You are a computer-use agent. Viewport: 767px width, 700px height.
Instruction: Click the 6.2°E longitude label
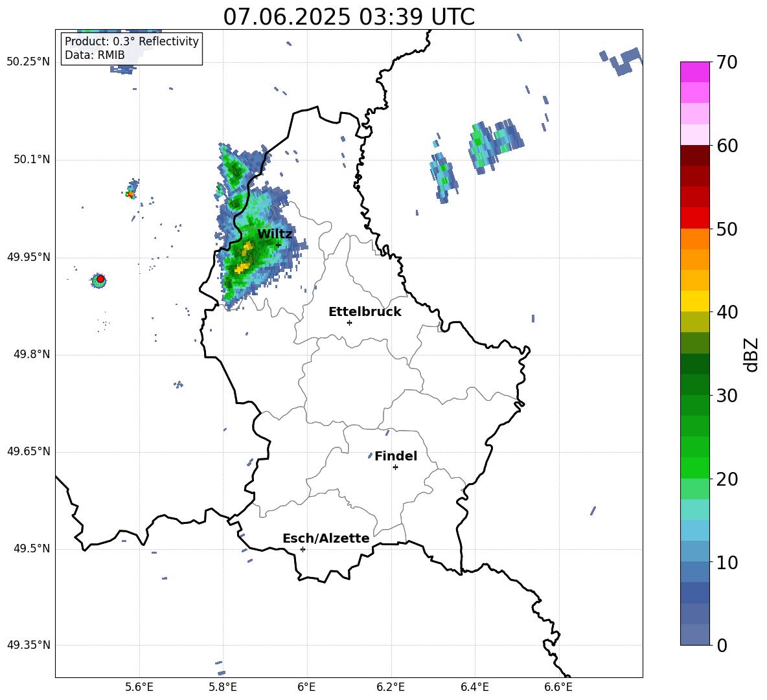tap(391, 687)
